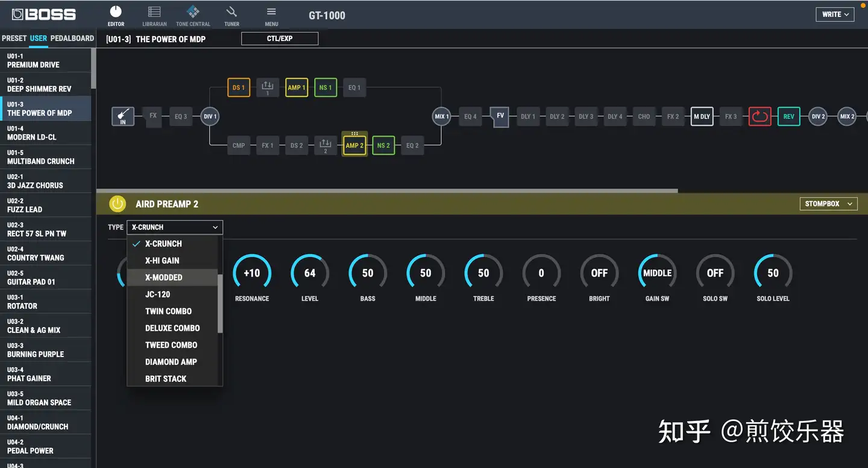Select patch U04-1 DIAMOND/CRUNCH

45,422
